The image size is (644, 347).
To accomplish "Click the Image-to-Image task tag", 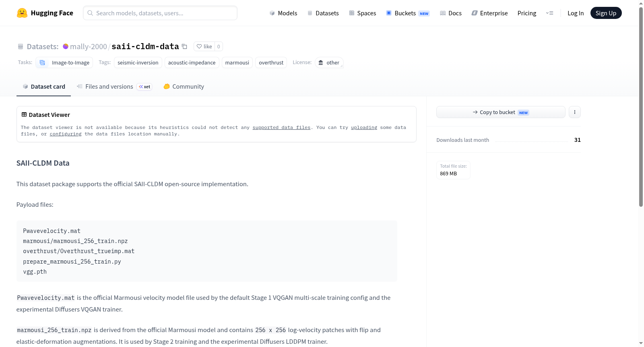I will (x=64, y=62).
